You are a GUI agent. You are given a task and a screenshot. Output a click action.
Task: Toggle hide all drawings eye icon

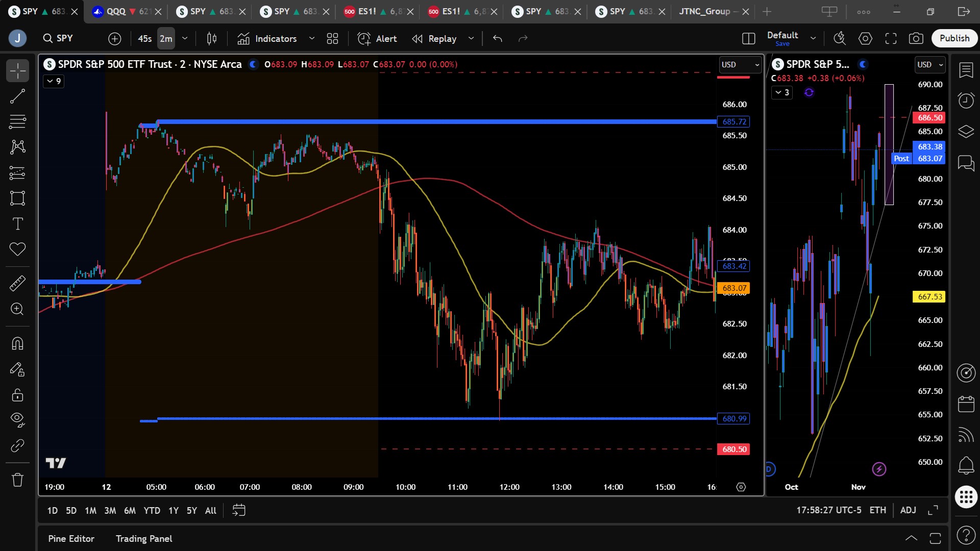coord(17,419)
